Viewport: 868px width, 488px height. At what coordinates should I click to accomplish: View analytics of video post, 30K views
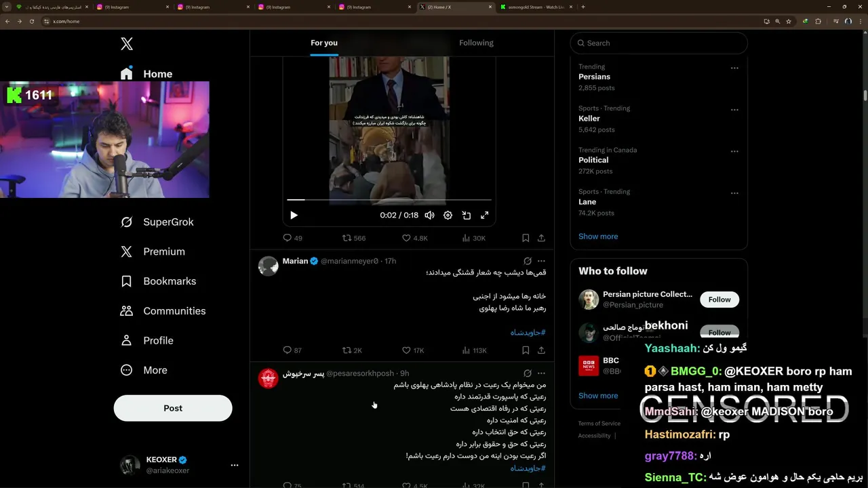474,238
